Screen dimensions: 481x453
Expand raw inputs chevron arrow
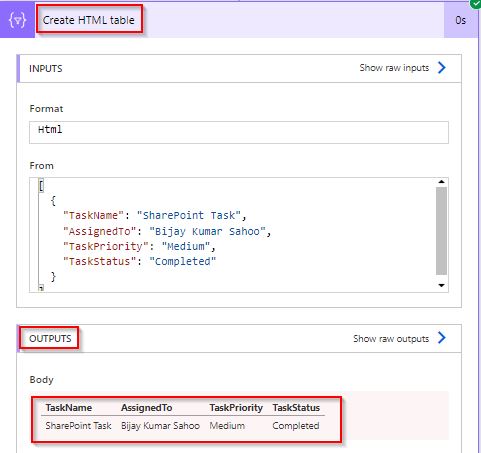click(442, 68)
